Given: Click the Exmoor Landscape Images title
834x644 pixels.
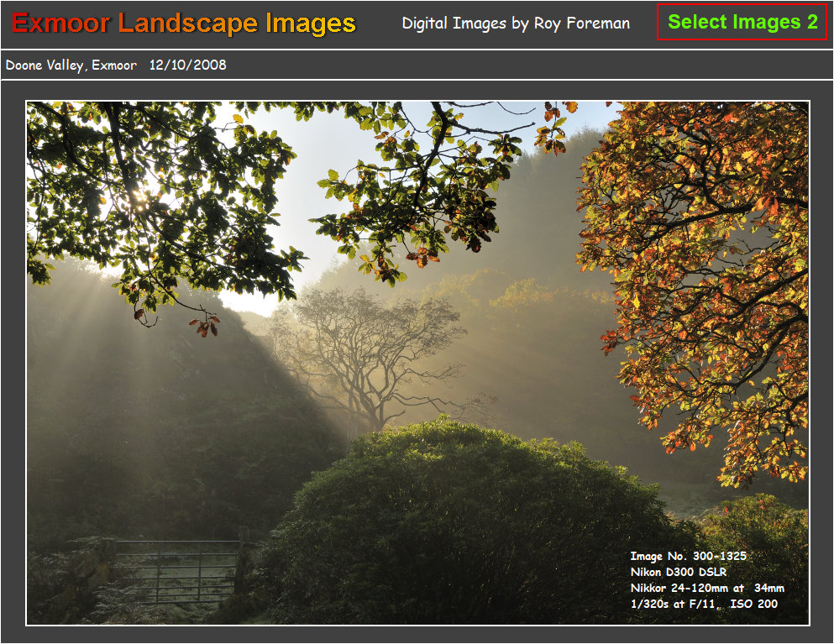Looking at the screenshot, I should click(183, 24).
